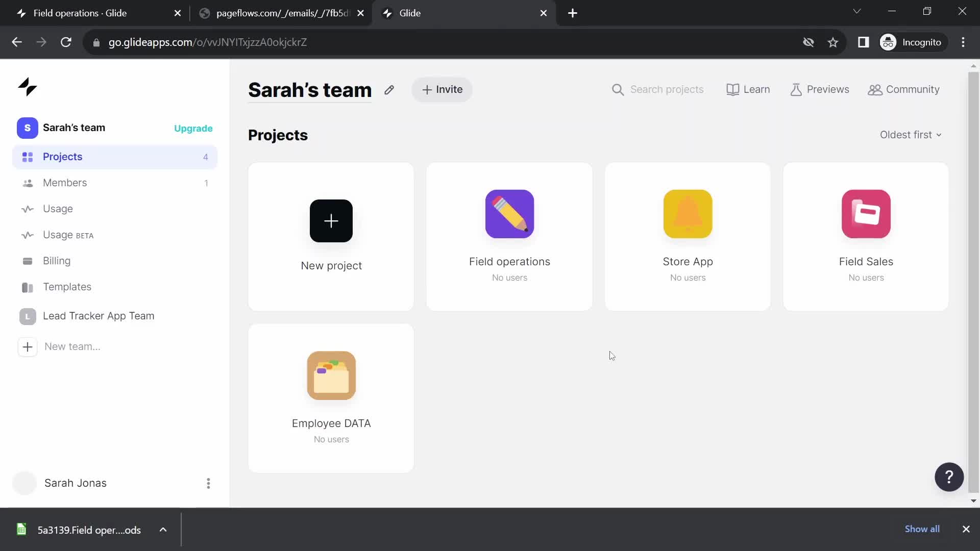Screen dimensions: 980x551
Task: Click the third-party cookies blocked eye icon
Action: [x=808, y=42]
